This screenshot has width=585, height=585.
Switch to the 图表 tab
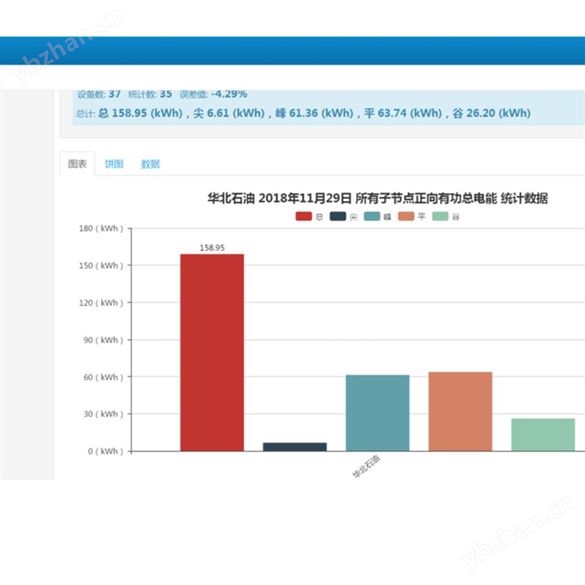tap(77, 164)
